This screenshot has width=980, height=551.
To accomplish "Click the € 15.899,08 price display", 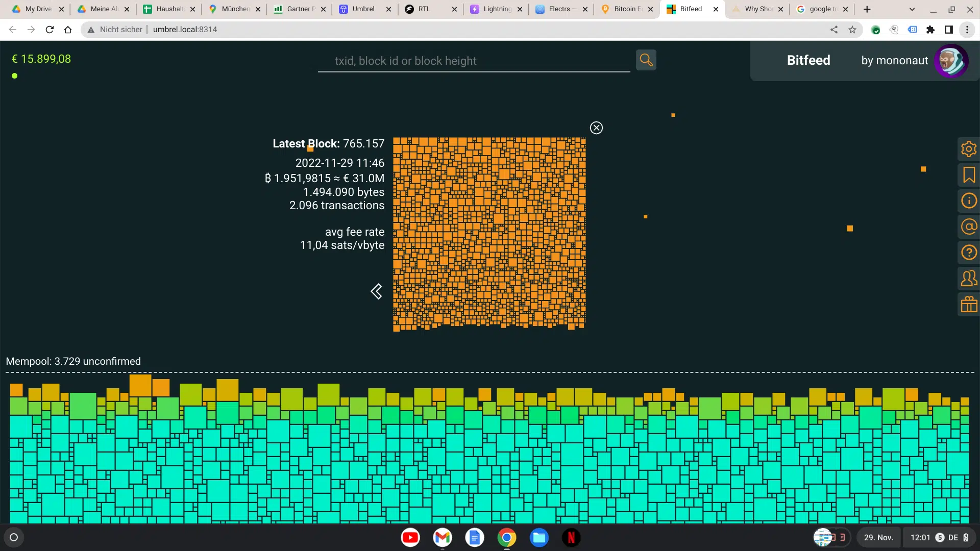I will 41,59.
